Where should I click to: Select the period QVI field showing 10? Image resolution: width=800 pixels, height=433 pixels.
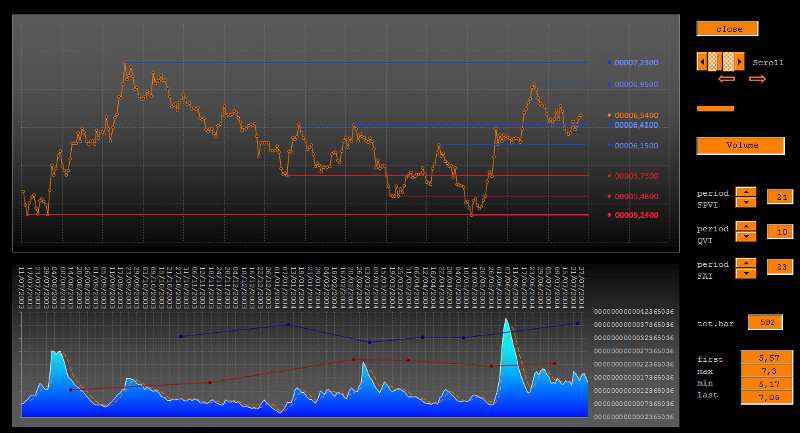point(779,232)
